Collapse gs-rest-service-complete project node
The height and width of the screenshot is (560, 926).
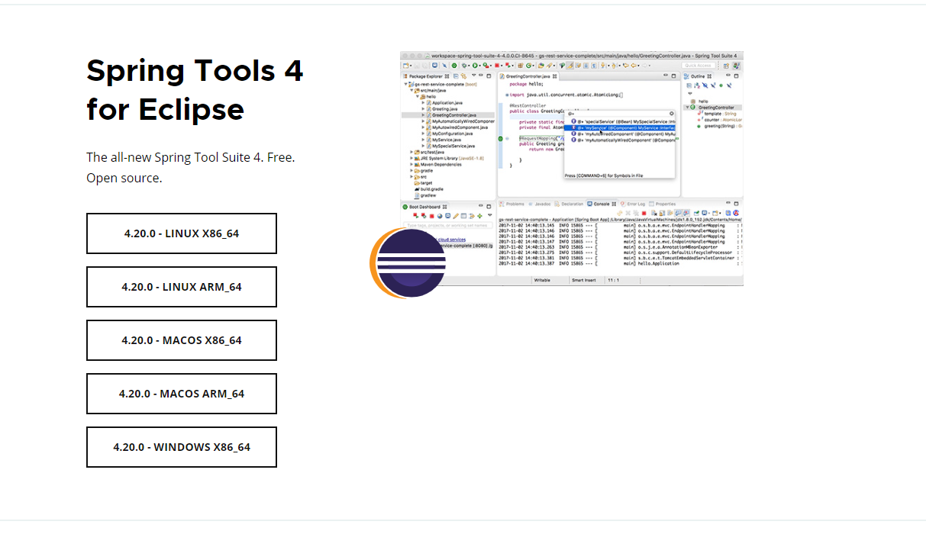point(405,84)
